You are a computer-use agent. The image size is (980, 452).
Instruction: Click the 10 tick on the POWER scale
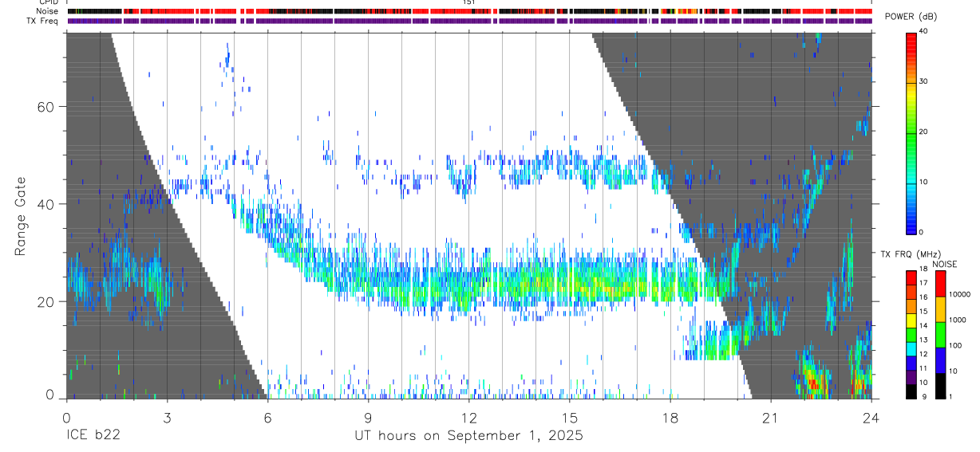(x=923, y=182)
